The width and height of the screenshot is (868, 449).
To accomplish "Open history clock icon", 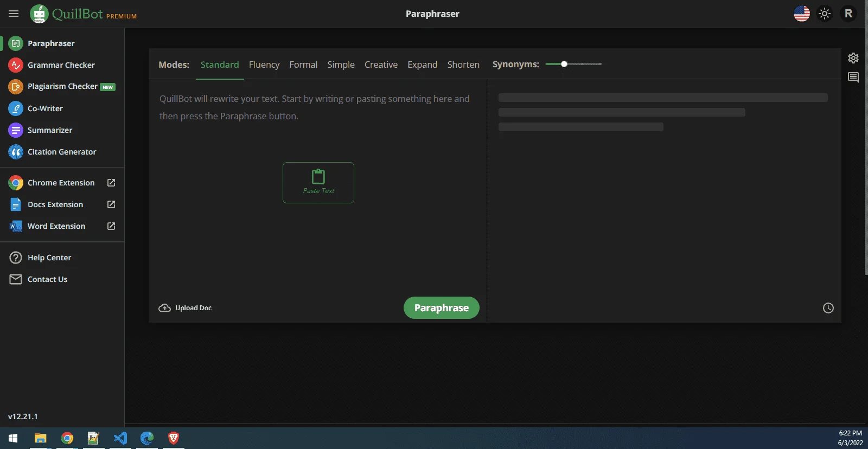I will [828, 308].
